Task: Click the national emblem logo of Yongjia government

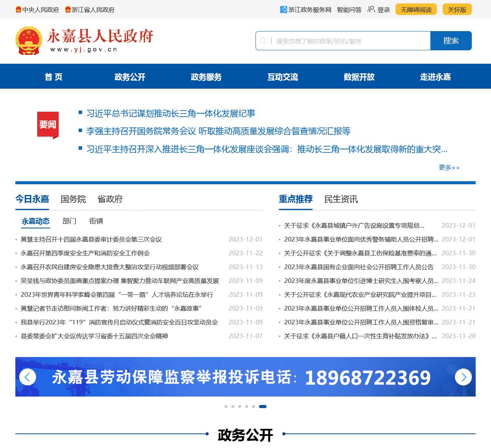Action: click(29, 41)
